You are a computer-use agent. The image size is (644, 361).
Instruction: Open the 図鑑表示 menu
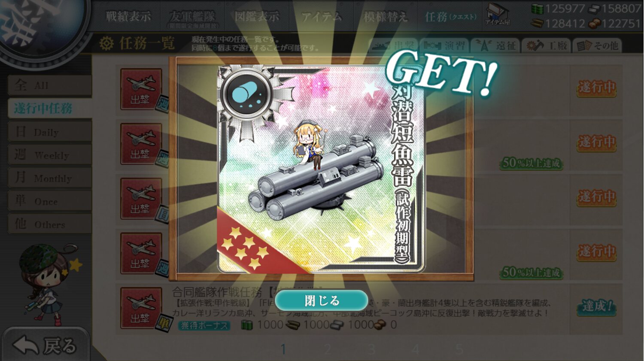click(257, 17)
